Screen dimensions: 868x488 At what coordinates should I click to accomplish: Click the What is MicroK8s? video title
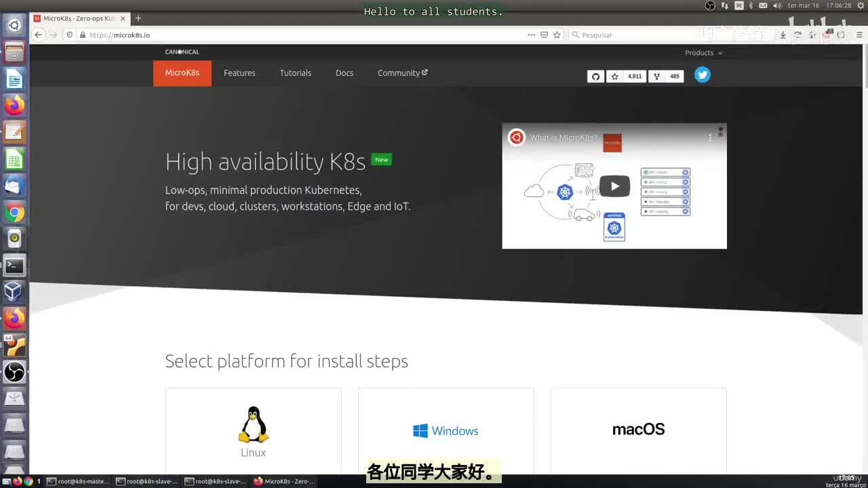(x=564, y=138)
